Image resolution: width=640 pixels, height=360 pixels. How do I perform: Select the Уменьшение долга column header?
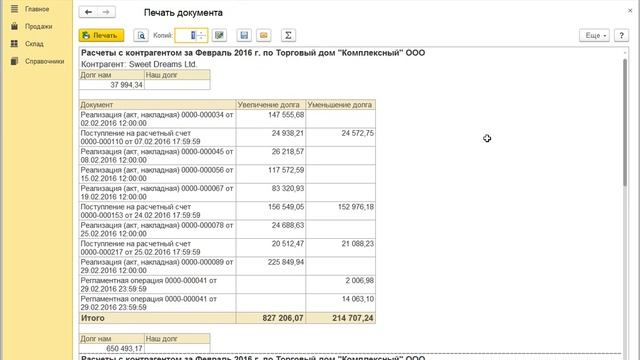[340, 105]
